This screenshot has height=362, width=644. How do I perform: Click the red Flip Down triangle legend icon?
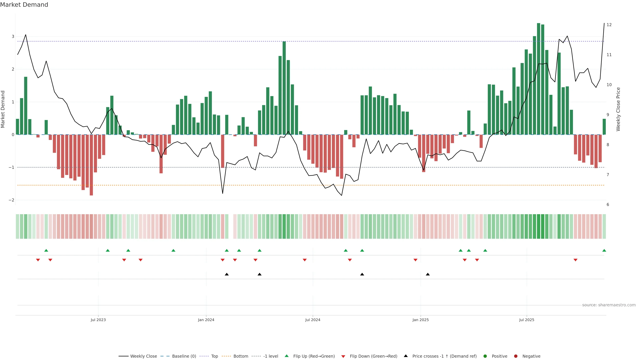pyautogui.click(x=343, y=356)
